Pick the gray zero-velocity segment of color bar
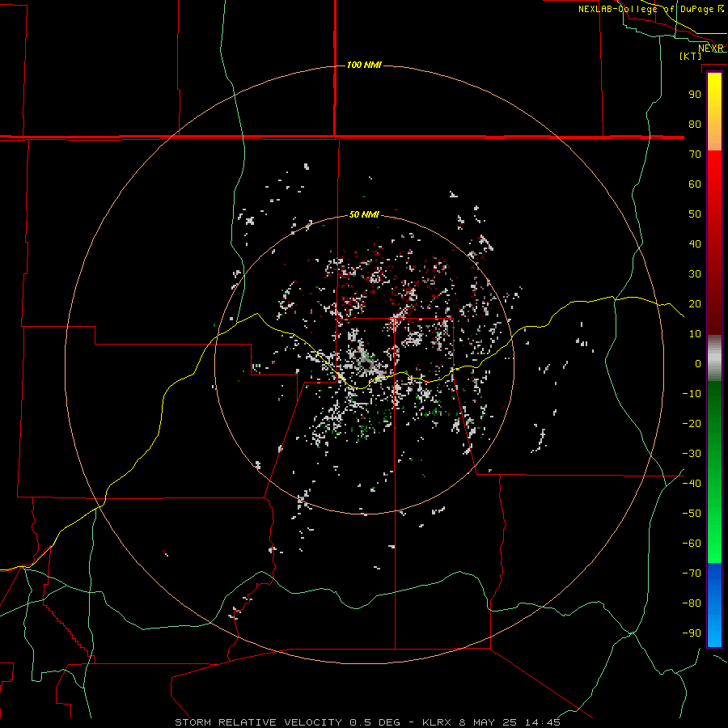 [714, 358]
